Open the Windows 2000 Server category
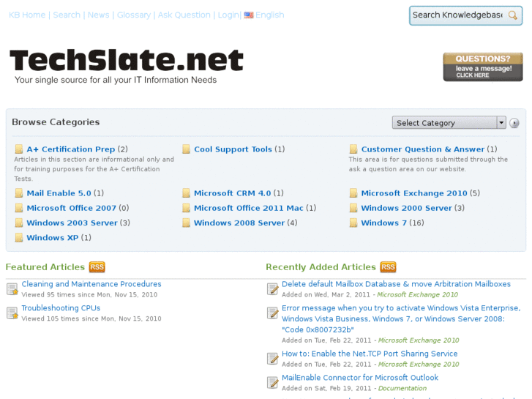Screen dimensions: 532x399 coord(406,208)
